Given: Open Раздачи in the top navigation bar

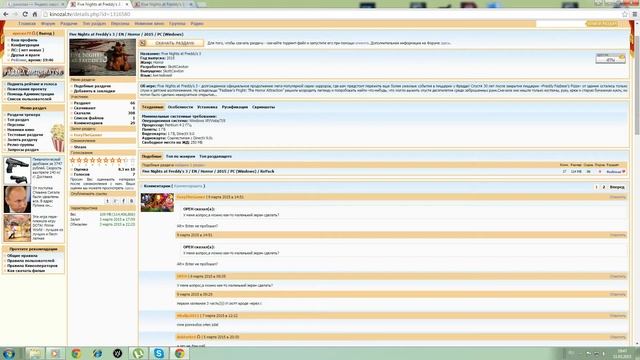Looking at the screenshot, I should [69, 24].
